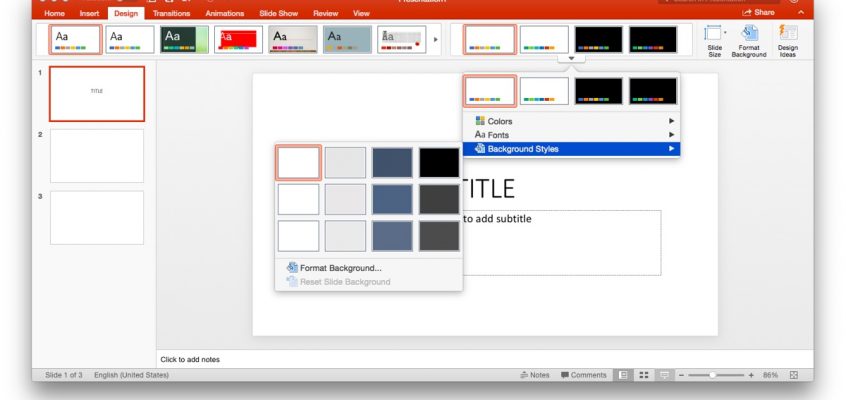Click the TITLE text on slide

[x=488, y=188]
